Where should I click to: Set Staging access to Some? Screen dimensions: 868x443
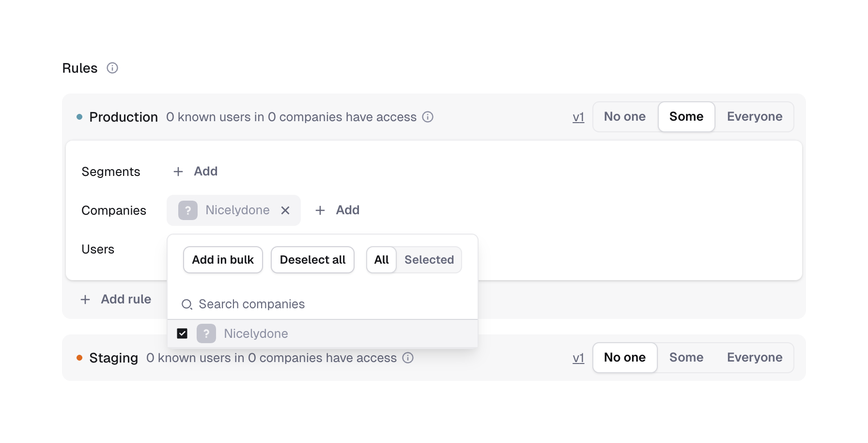[686, 358]
